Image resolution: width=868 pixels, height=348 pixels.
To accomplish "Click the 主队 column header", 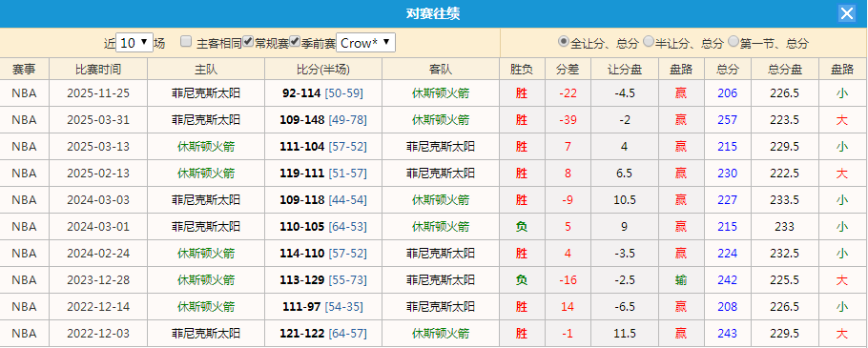I will tap(206, 70).
